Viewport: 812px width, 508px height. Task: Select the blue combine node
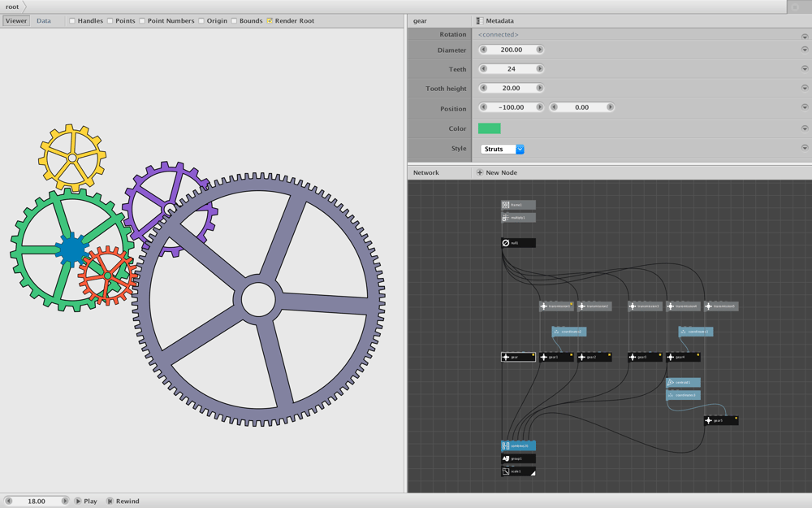[518, 445]
